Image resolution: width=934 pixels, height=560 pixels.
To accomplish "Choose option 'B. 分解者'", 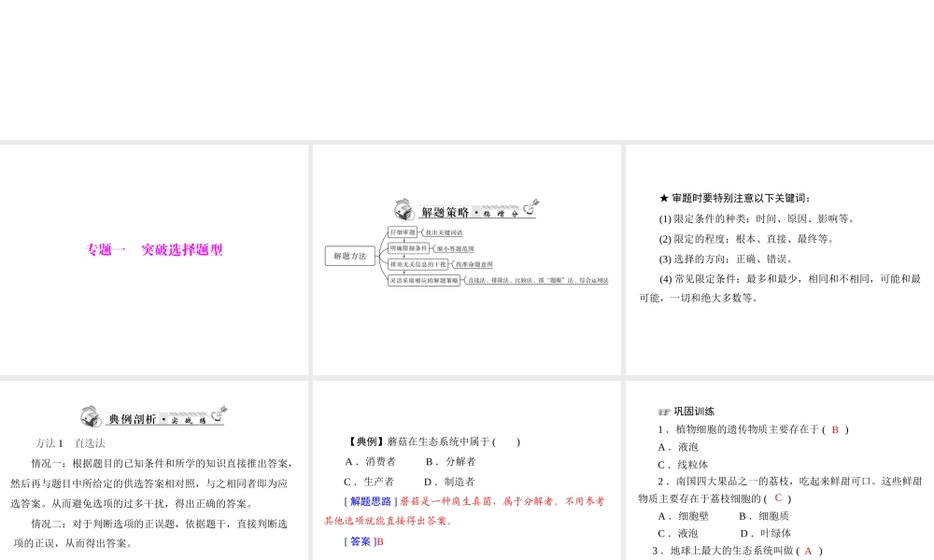I will coord(450,461).
